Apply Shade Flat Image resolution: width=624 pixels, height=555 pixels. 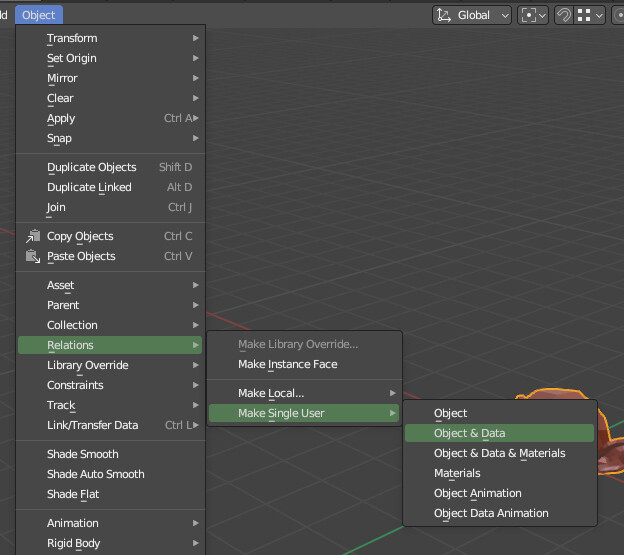pos(110,494)
